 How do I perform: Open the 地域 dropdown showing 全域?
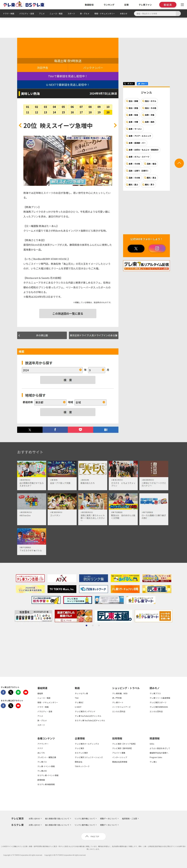coord(91,402)
